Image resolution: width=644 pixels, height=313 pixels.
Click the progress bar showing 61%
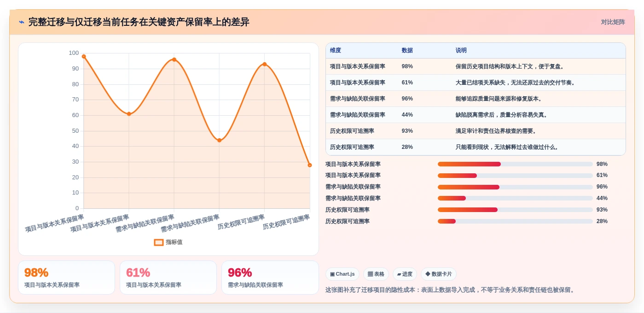[515, 175]
